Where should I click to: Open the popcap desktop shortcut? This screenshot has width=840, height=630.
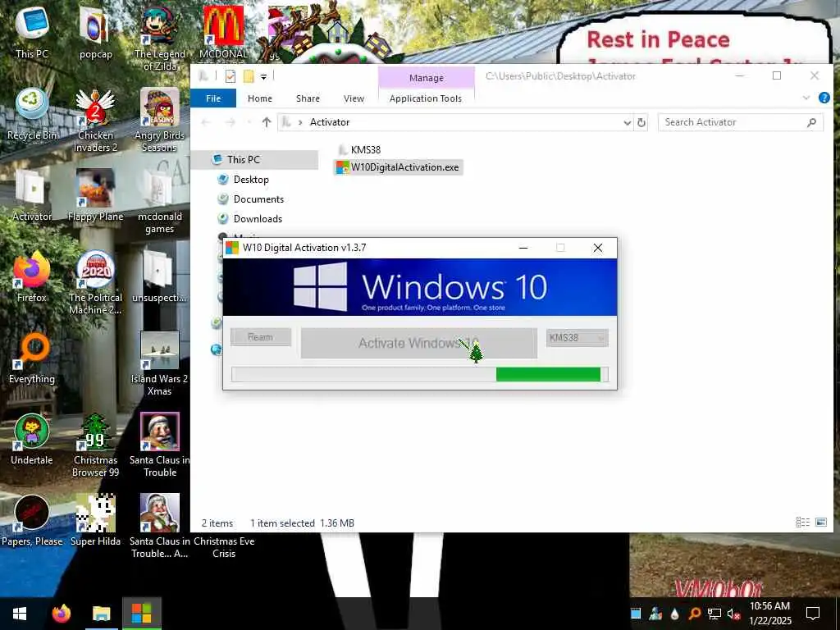pyautogui.click(x=95, y=32)
